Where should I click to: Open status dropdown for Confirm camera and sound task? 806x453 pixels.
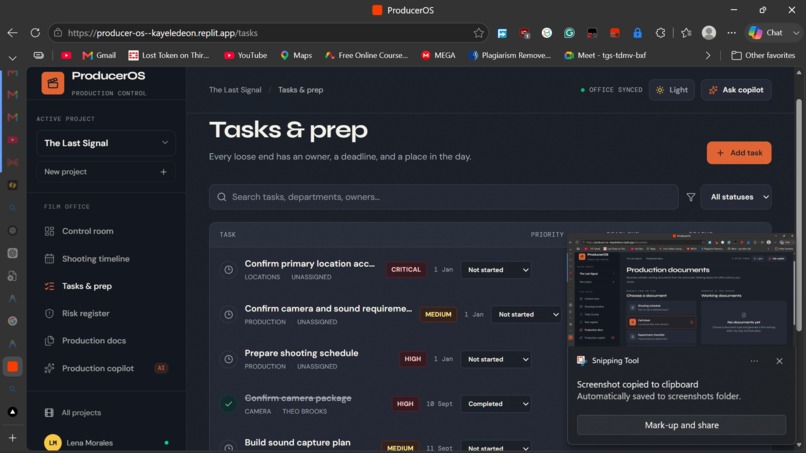click(526, 314)
